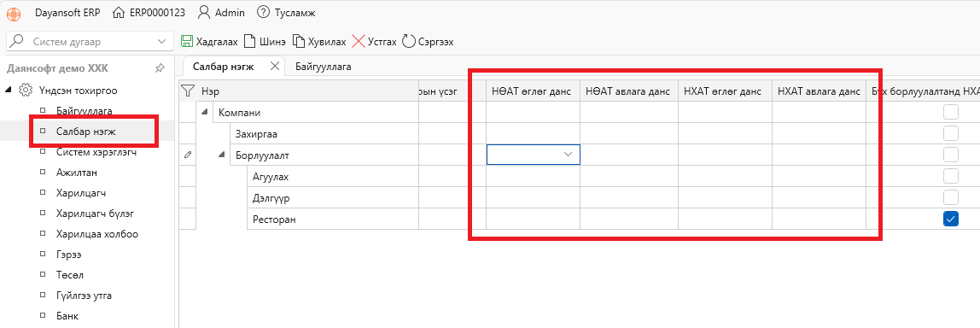Click the search magnifier icon

(x=17, y=41)
